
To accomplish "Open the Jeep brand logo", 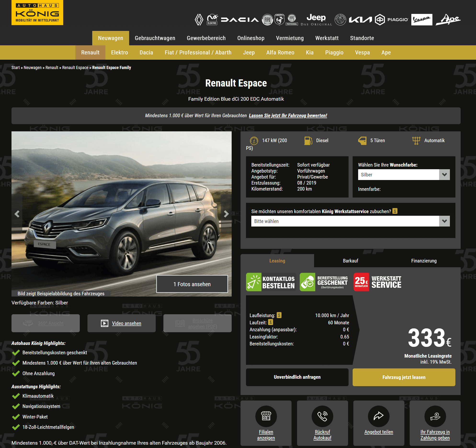I will click(x=316, y=20).
